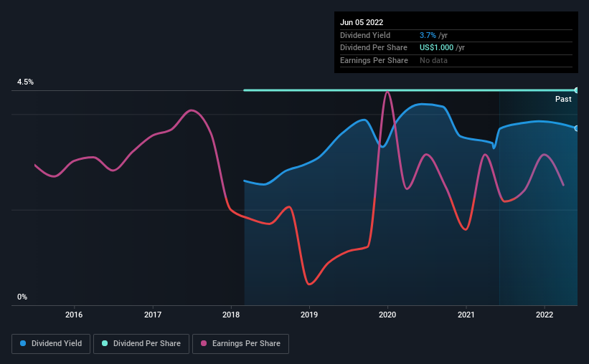589x364 pixels.
Task: Select the Dividend Per Share end point marker
Action: [577, 90]
